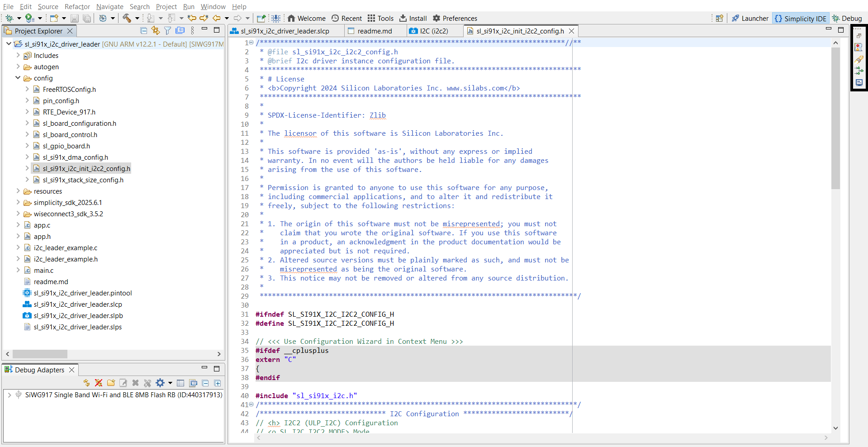Image resolution: width=868 pixels, height=447 pixels.
Task: Select the Welcome home icon
Action: pos(306,18)
